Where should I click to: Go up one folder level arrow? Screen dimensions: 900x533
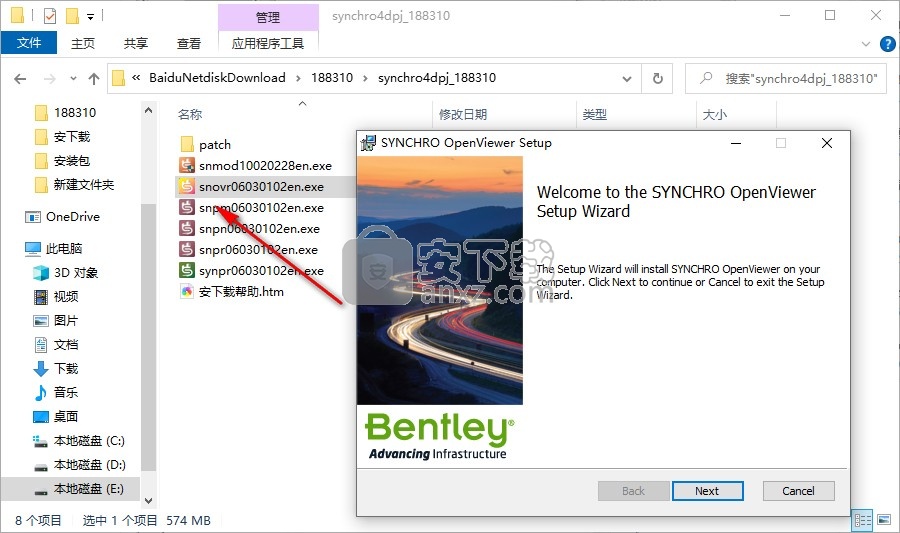(94, 79)
